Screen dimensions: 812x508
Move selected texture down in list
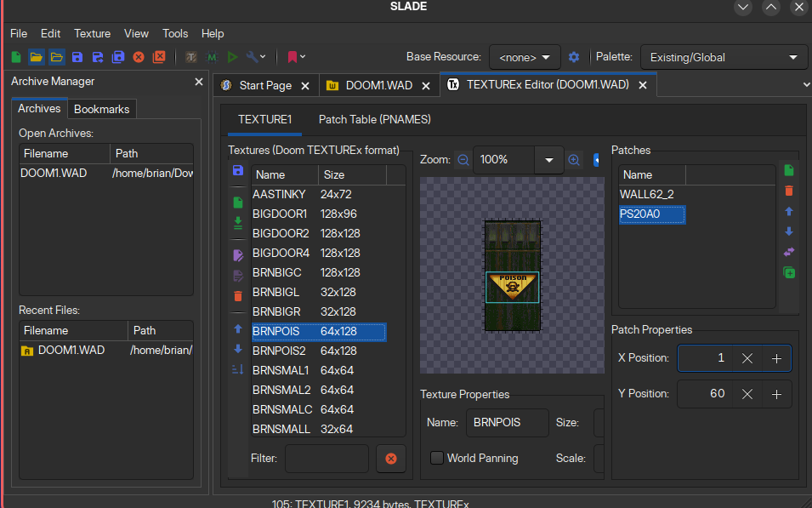pyautogui.click(x=238, y=349)
